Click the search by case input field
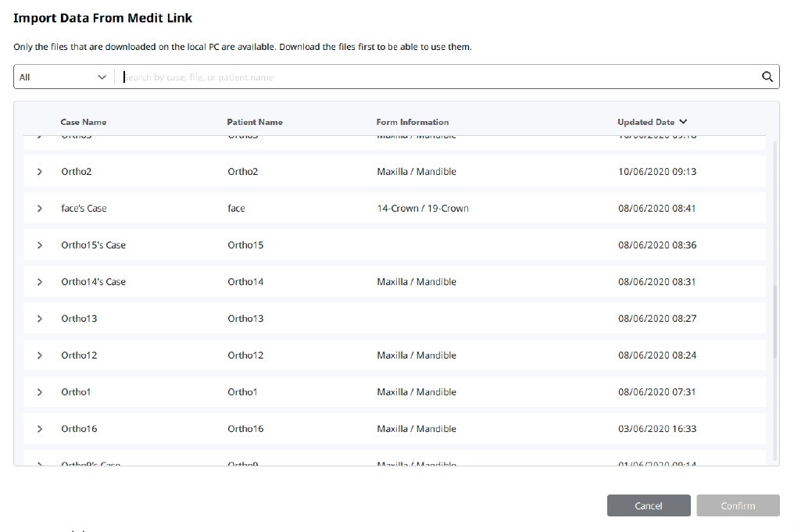794x532 pixels. pyautogui.click(x=439, y=77)
